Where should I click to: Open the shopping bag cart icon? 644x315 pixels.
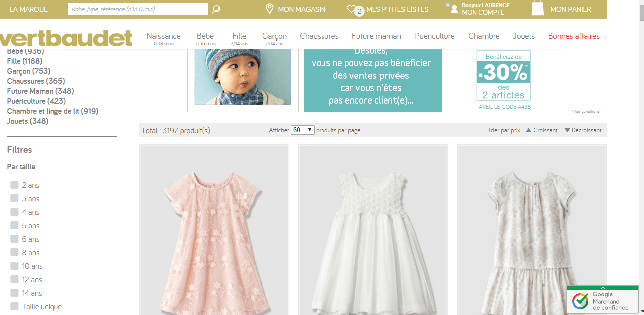tap(538, 9)
